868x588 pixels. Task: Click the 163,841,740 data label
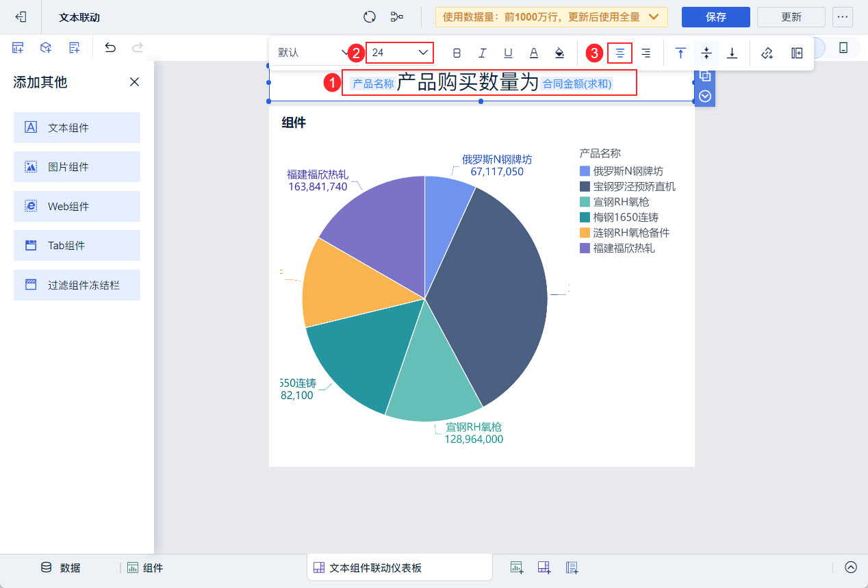(318, 186)
